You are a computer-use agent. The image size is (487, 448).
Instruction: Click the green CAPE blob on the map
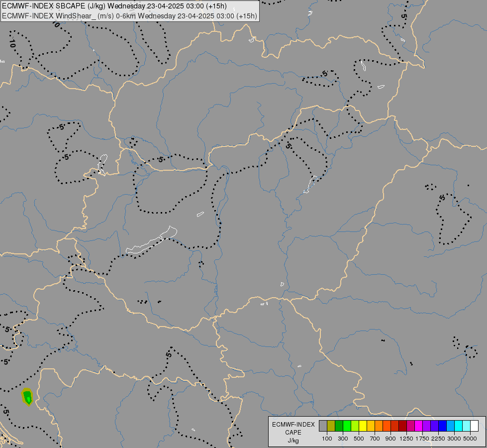pos(27,397)
